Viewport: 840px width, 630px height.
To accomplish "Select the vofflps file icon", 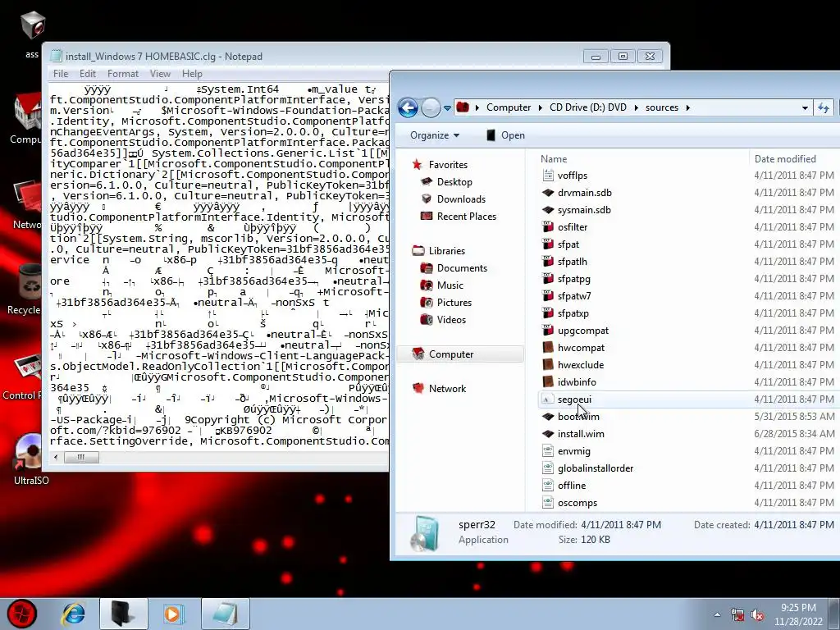I will pyautogui.click(x=547, y=176).
